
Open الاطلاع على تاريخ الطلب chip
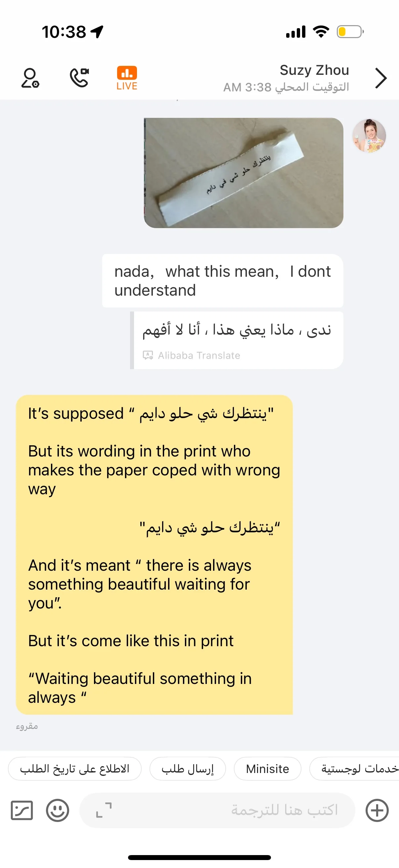point(75,769)
